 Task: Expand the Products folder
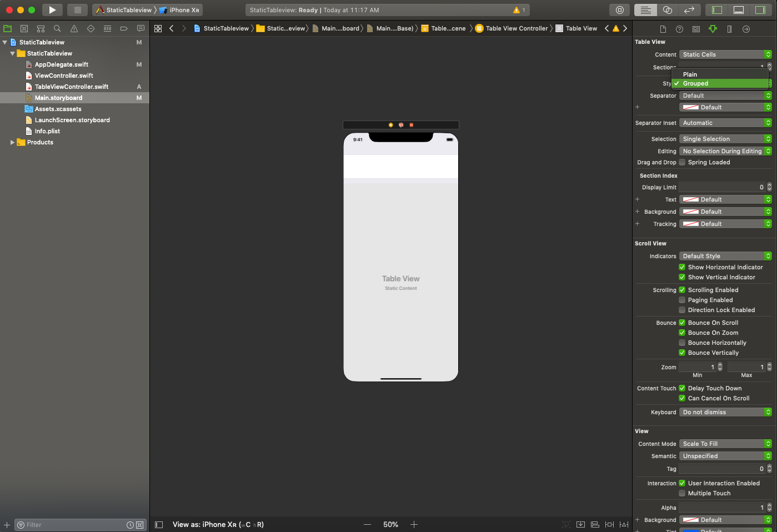tap(12, 142)
